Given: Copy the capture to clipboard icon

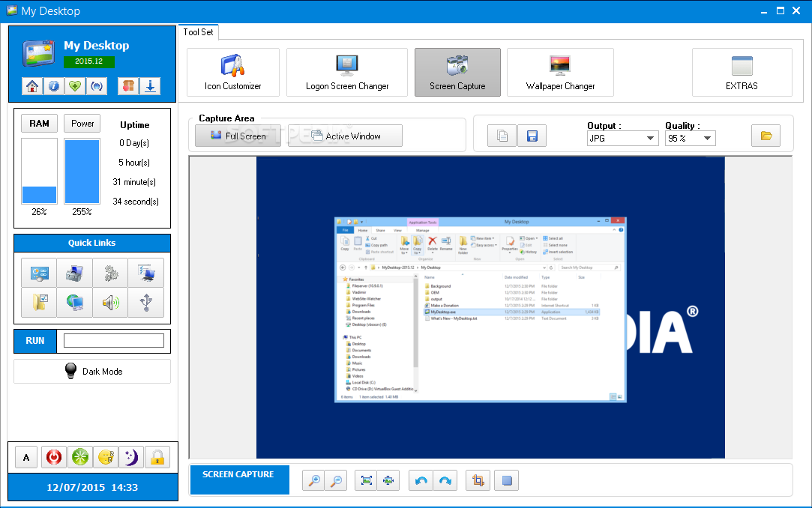Looking at the screenshot, I should 502,136.
